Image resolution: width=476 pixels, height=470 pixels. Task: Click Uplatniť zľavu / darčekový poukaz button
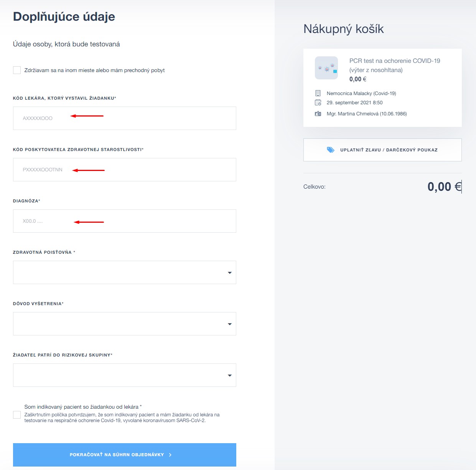(382, 150)
